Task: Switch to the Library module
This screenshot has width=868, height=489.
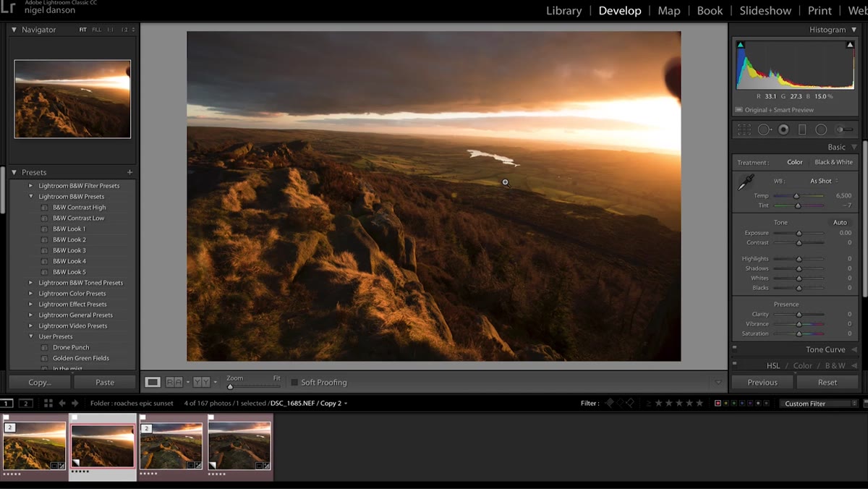Action: coord(563,10)
